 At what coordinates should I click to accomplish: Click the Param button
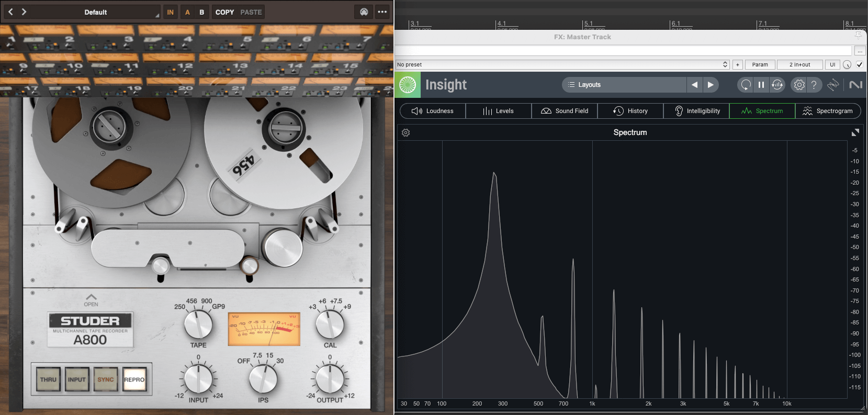[x=760, y=64]
